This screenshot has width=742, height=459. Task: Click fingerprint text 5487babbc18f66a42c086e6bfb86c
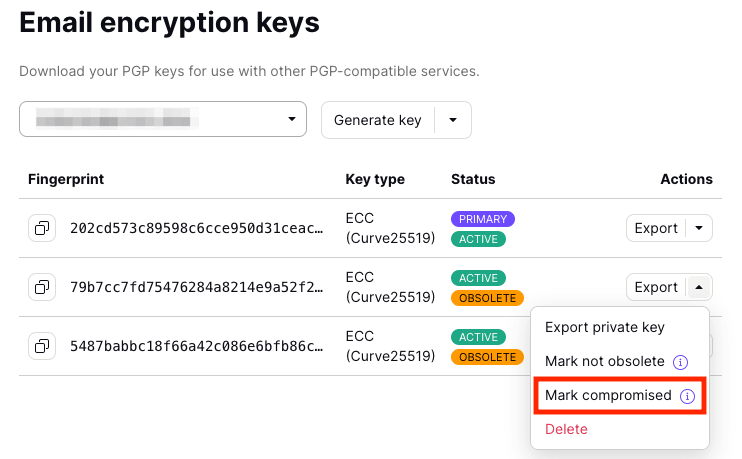[196, 346]
